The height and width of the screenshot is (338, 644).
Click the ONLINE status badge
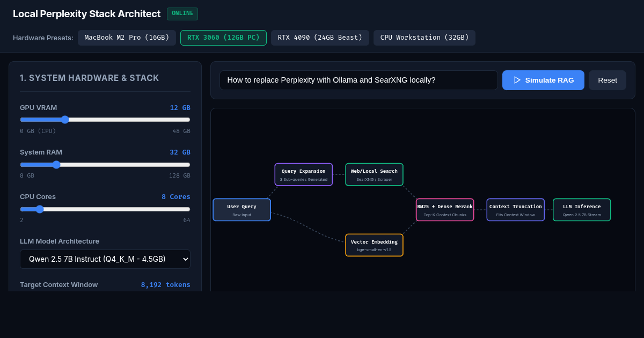pyautogui.click(x=182, y=14)
